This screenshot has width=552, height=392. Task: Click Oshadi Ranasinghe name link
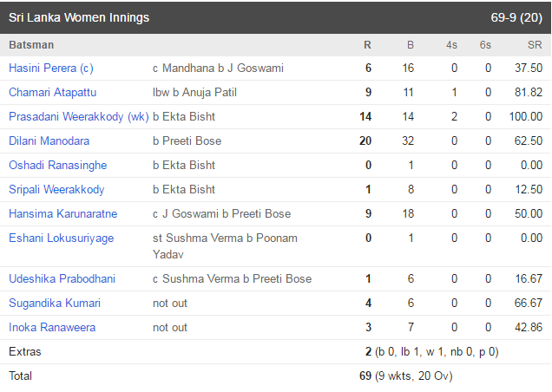pyautogui.click(x=58, y=166)
